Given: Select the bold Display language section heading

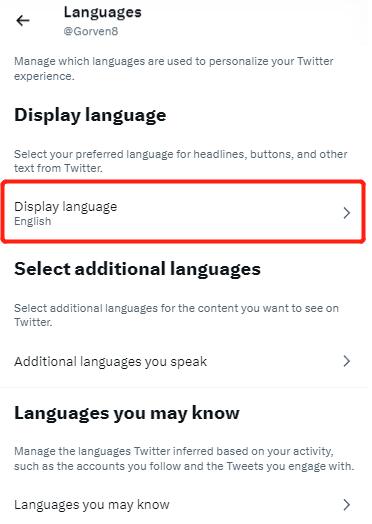Looking at the screenshot, I should 90,115.
